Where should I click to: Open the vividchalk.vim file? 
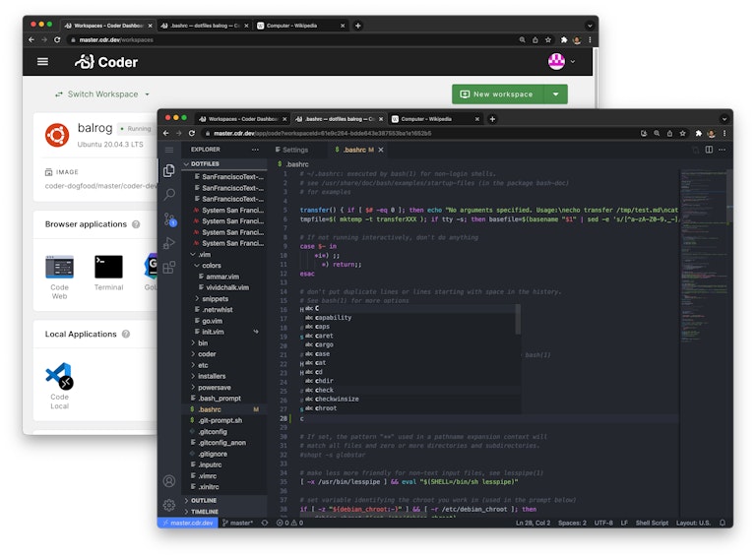click(224, 287)
